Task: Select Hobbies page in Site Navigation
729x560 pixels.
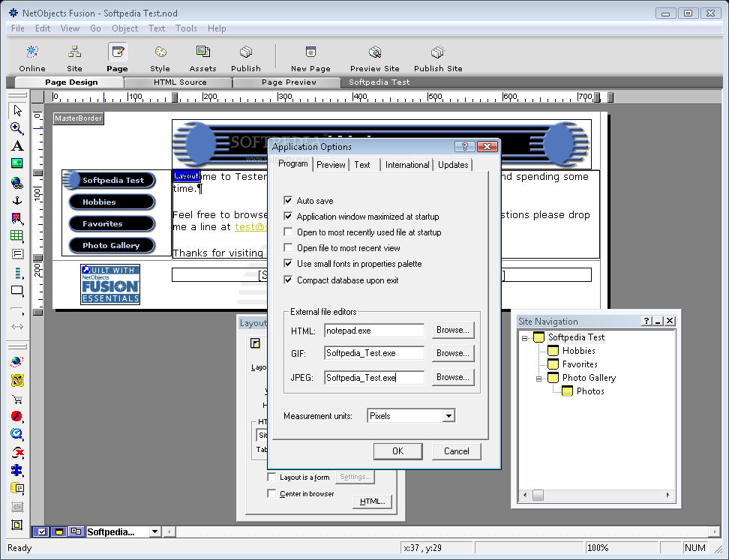Action: coord(578,351)
